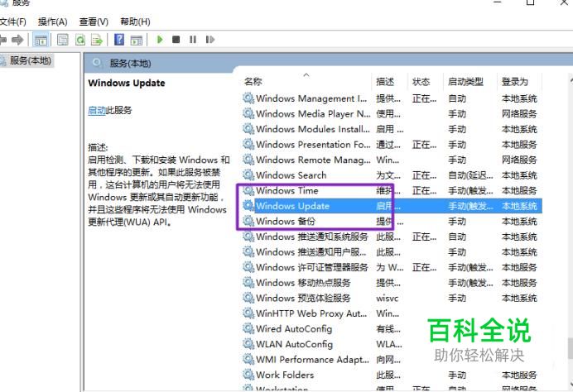Select the Windows Presentation Fo... service name
This screenshot has height=392, width=573.
313,145
